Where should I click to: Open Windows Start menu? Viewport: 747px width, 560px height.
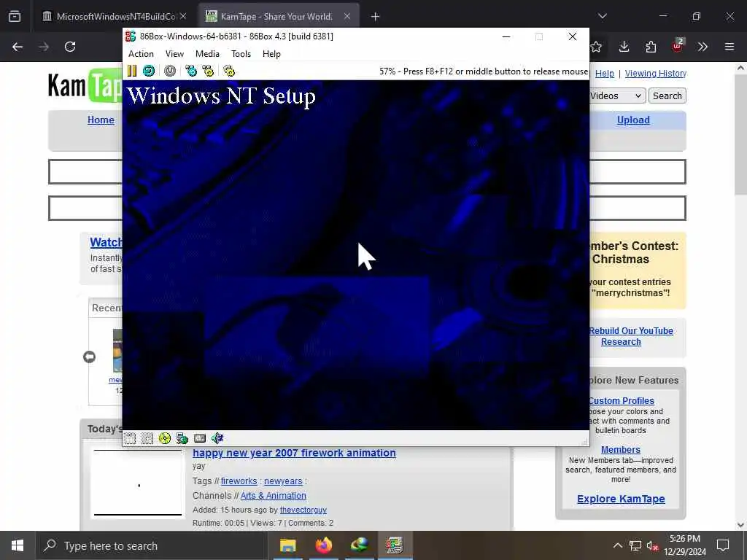pyautogui.click(x=18, y=545)
